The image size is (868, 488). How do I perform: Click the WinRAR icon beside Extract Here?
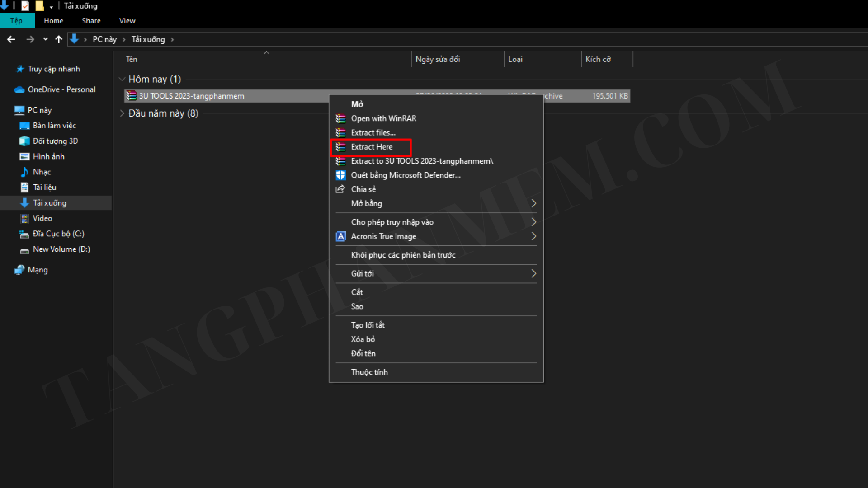pyautogui.click(x=340, y=147)
